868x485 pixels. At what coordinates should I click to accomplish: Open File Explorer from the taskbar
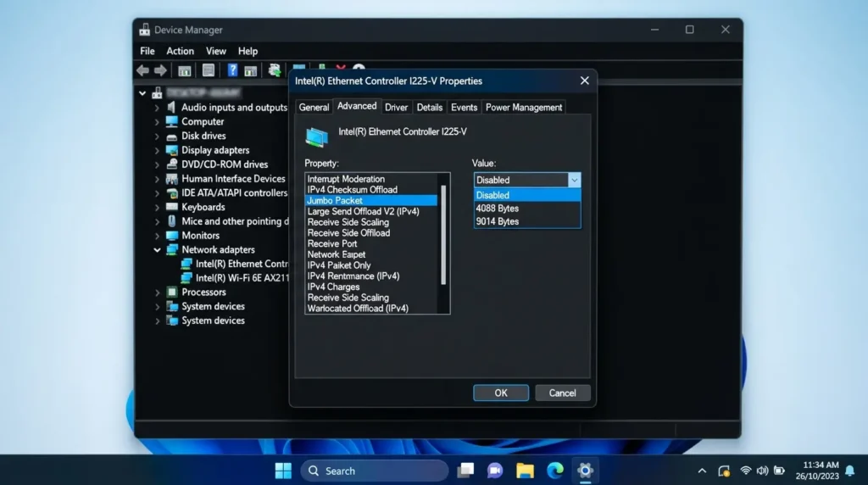[525, 471]
